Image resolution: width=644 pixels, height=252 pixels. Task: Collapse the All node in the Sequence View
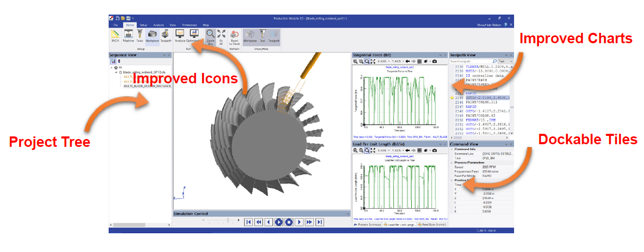point(111,68)
